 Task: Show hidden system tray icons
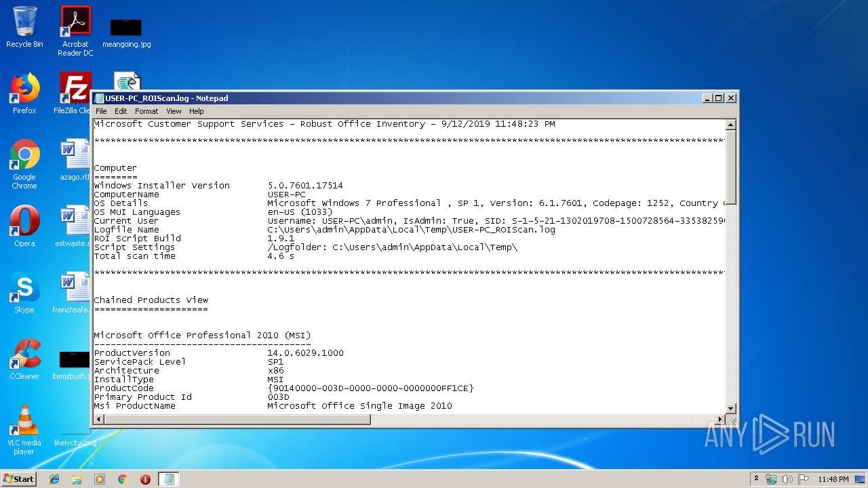tap(756, 479)
